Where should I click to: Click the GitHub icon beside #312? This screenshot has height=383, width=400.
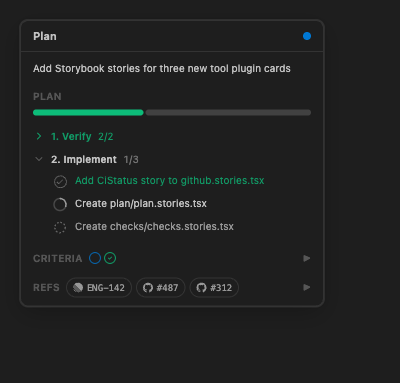pyautogui.click(x=201, y=287)
